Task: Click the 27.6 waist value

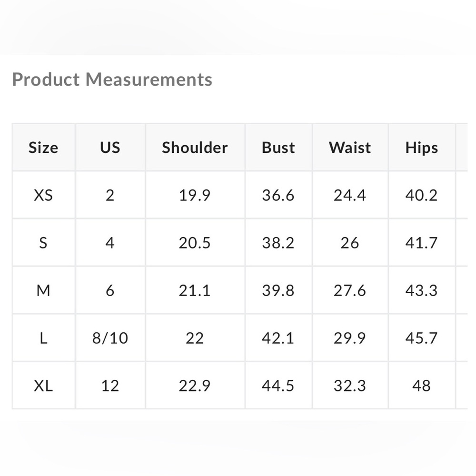Action: click(350, 290)
